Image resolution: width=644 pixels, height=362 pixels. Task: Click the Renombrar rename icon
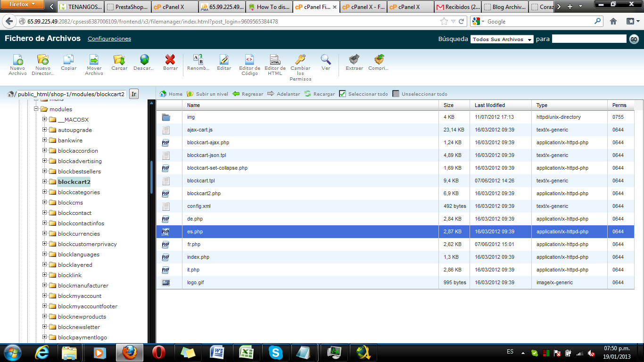pyautogui.click(x=198, y=60)
